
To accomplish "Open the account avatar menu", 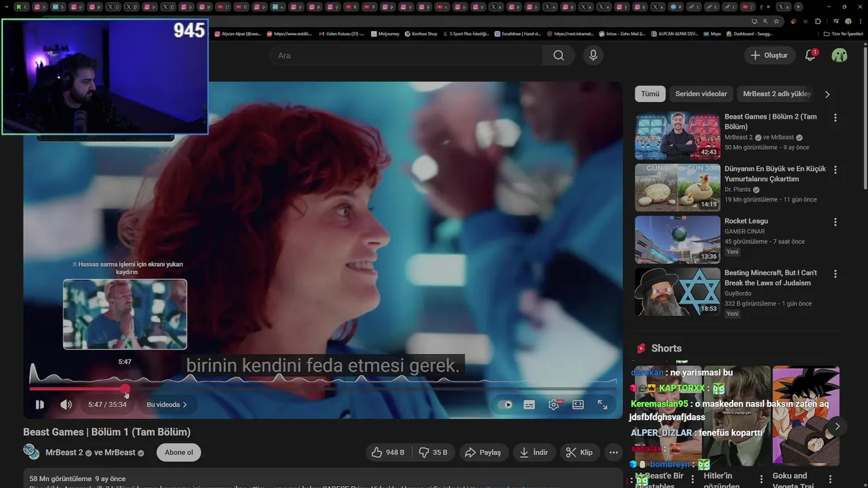I will coord(840,56).
